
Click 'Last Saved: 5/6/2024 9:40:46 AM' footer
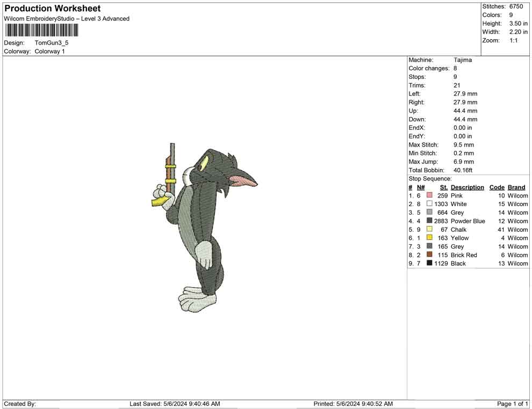pyautogui.click(x=175, y=404)
